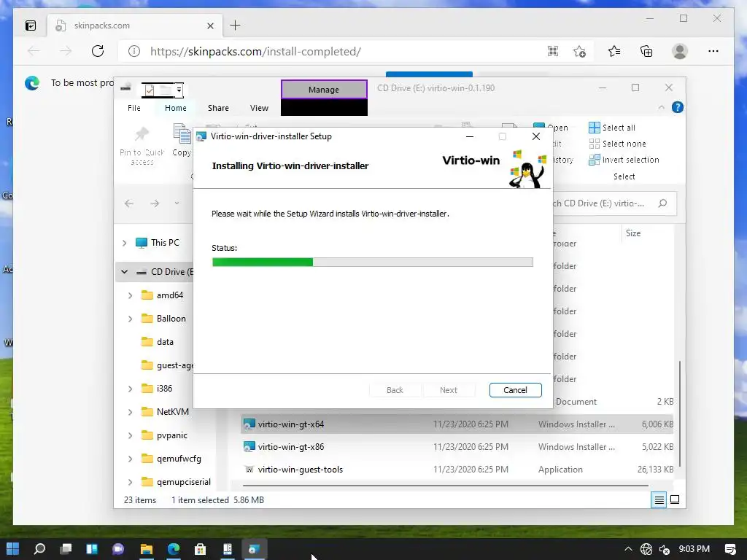Collapse the CD Drive tree node
Screen dimensions: 747x560
point(124,272)
